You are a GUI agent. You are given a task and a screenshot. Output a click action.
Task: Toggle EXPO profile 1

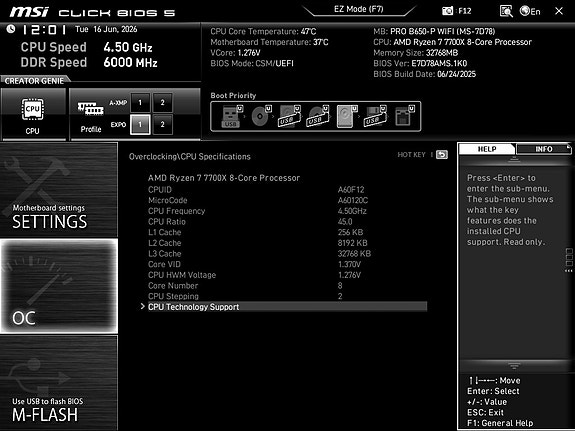[x=140, y=124]
